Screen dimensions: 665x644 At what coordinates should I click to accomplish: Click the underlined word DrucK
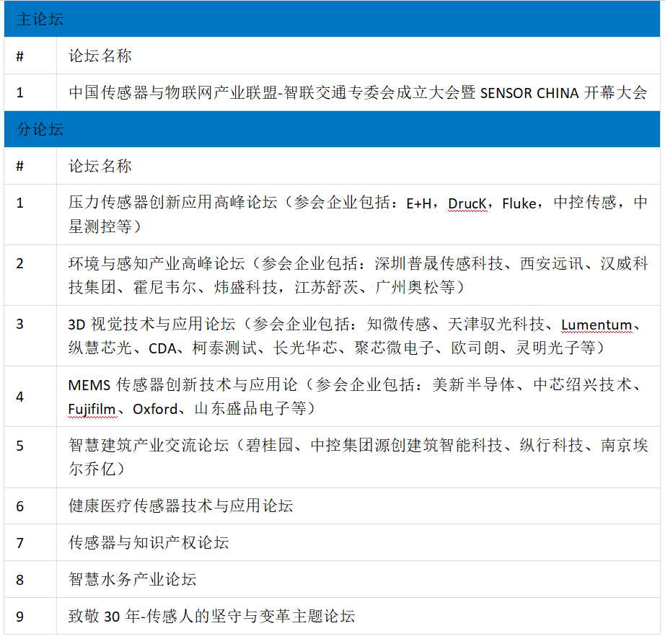(467, 203)
